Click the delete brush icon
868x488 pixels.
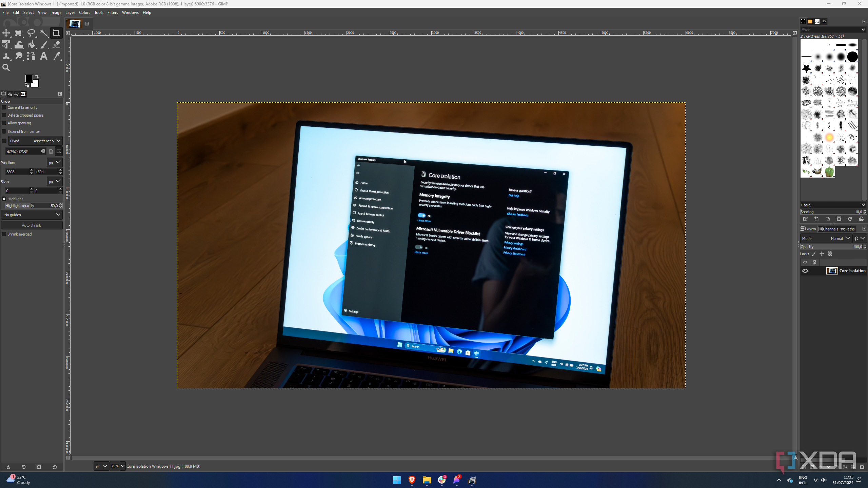tap(839, 219)
